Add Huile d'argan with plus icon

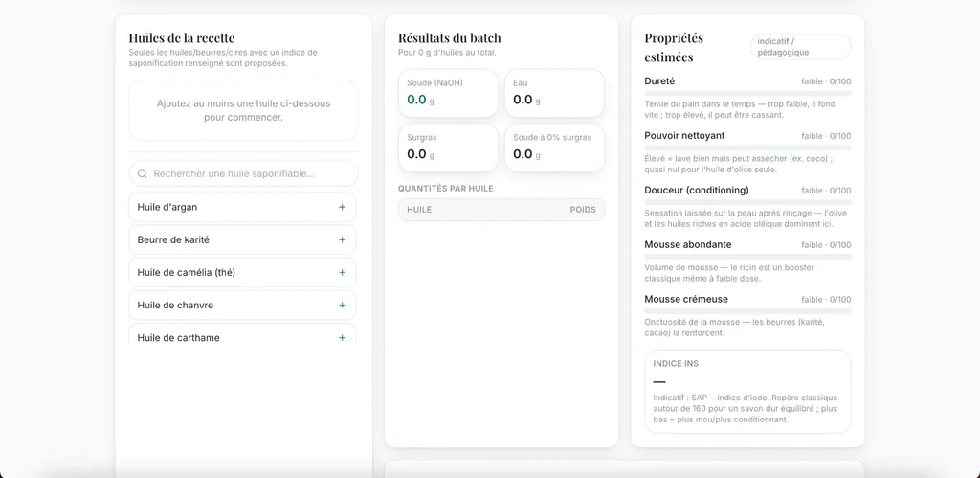(342, 207)
